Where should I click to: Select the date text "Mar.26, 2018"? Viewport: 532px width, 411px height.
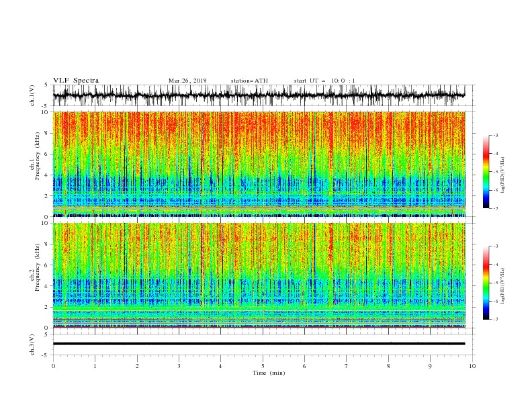click(x=187, y=81)
